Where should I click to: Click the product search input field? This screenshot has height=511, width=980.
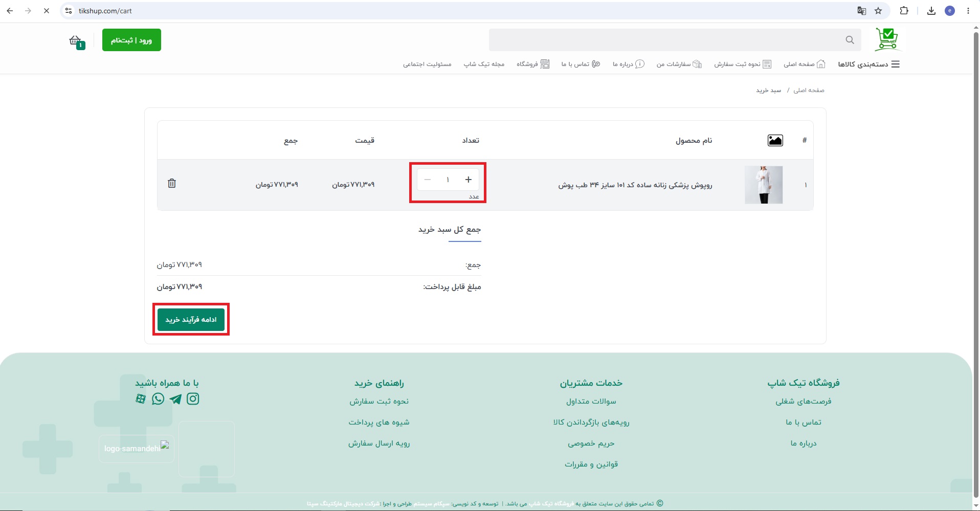pos(675,40)
